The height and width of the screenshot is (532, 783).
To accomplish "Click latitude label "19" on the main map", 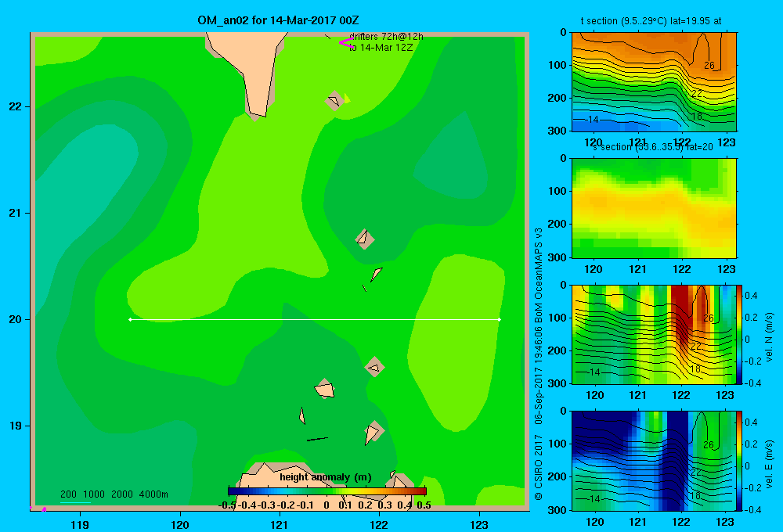I will click(x=15, y=426).
